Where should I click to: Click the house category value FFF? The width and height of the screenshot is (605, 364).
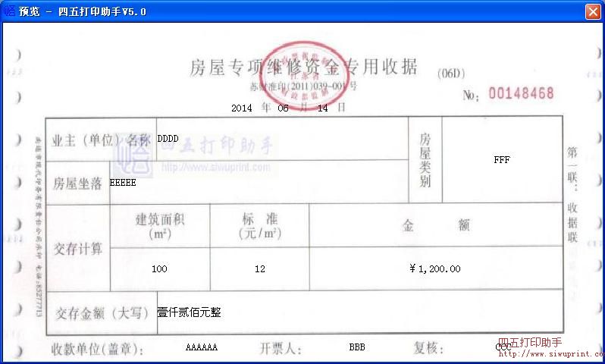tap(502, 160)
